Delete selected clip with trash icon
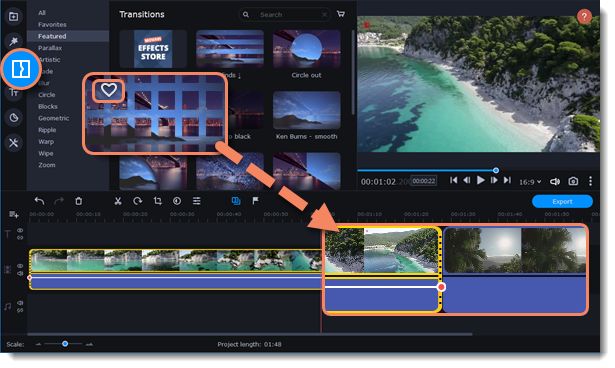This screenshot has height=368, width=615. (78, 201)
